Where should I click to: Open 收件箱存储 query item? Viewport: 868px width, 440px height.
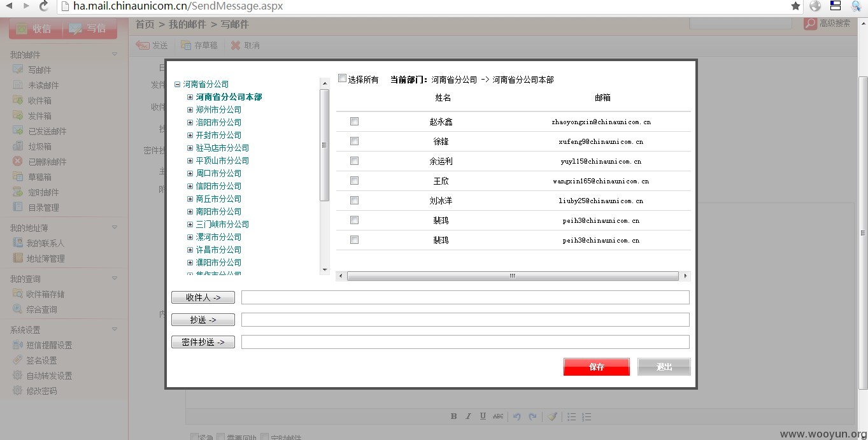click(45, 294)
